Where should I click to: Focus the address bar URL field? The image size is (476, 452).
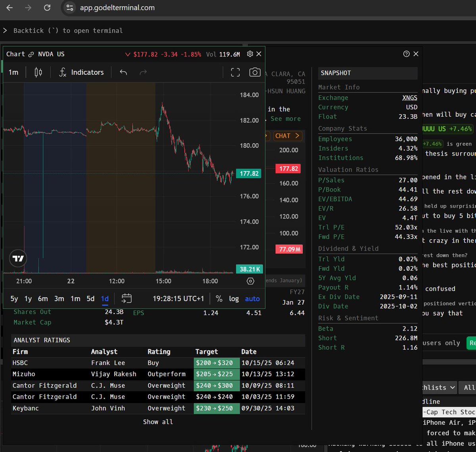click(x=117, y=8)
